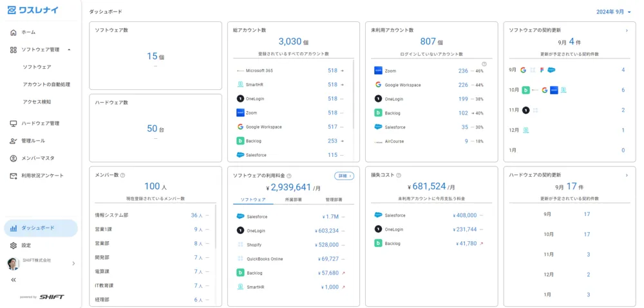Viewport: 644px width, 308px height.
Task: Click SmartHR icon in 12月 renewal row
Action: pyautogui.click(x=526, y=130)
